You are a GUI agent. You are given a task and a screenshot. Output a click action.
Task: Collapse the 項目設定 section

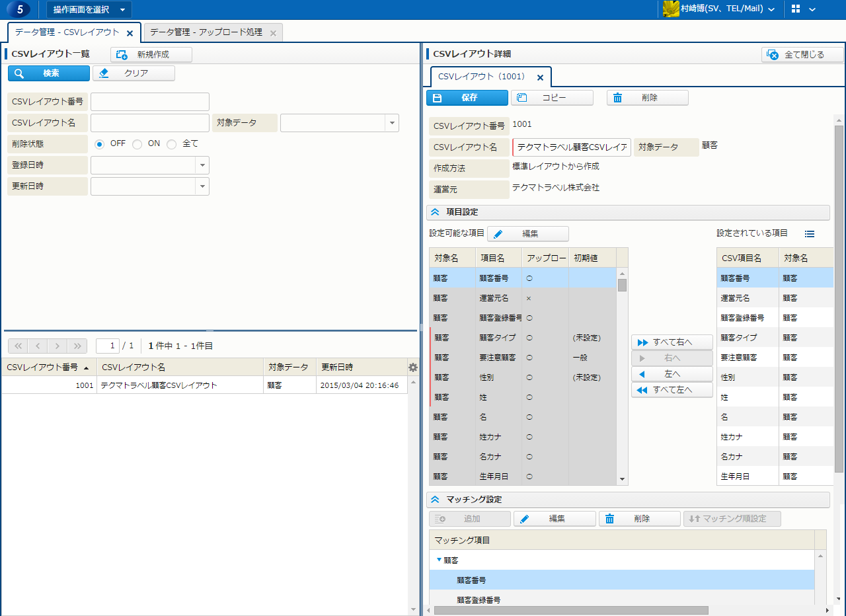pos(435,212)
